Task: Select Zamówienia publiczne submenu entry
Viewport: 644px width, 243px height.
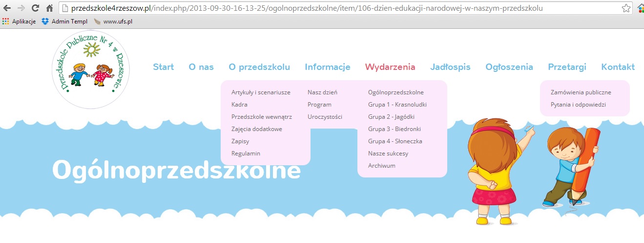Action: [581, 92]
